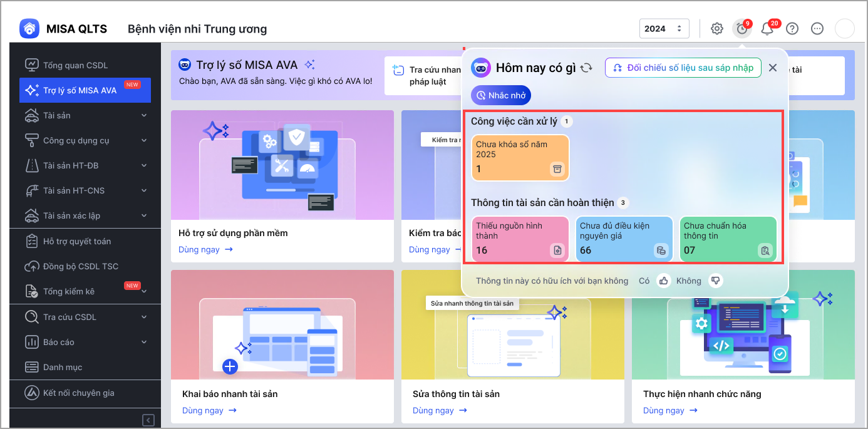
Task: Collapse the sidebar using bottom arrow icon
Action: click(x=148, y=420)
